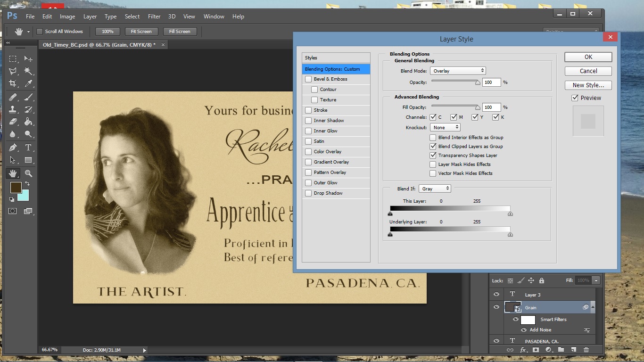The image size is (644, 362).
Task: Click the Fill Opacity value field
Action: click(491, 107)
